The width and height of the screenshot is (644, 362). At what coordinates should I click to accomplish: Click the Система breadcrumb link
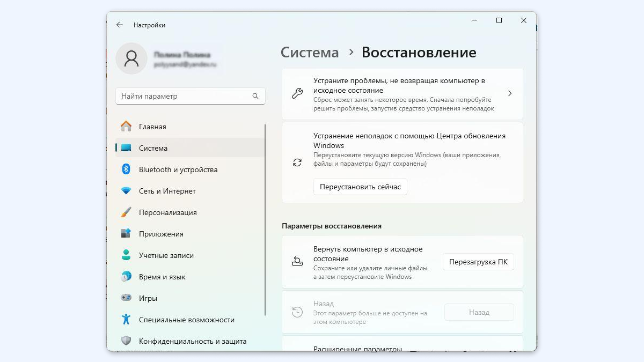310,52
